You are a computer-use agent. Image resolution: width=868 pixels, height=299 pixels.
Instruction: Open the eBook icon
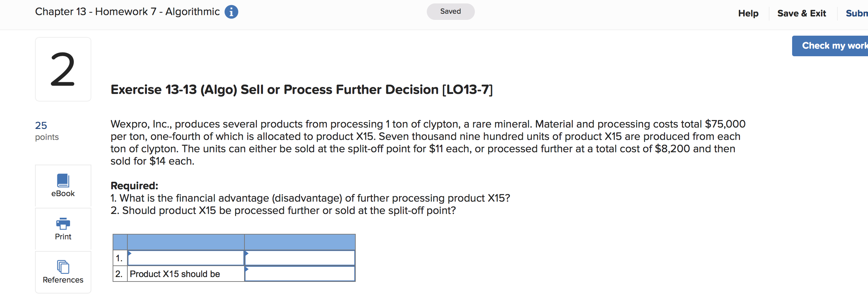(63, 180)
